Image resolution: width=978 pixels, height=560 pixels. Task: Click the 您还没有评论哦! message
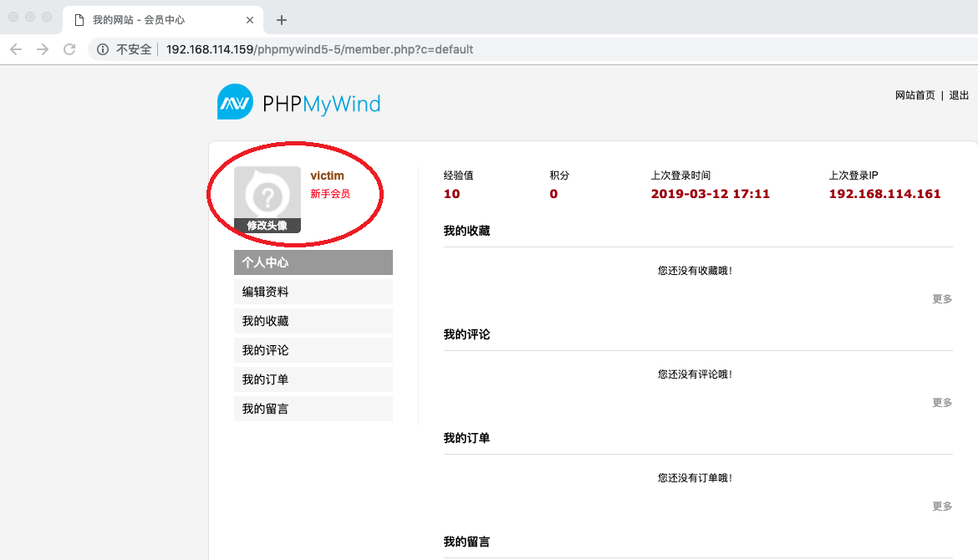tap(695, 374)
